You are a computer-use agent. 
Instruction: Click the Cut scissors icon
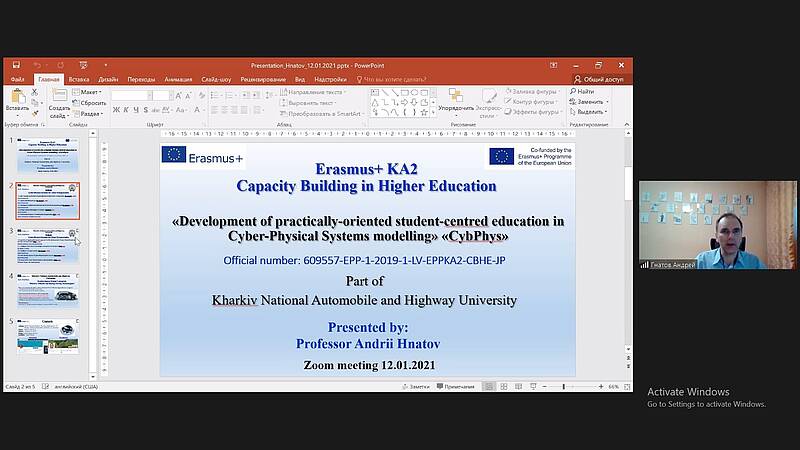pyautogui.click(x=35, y=92)
